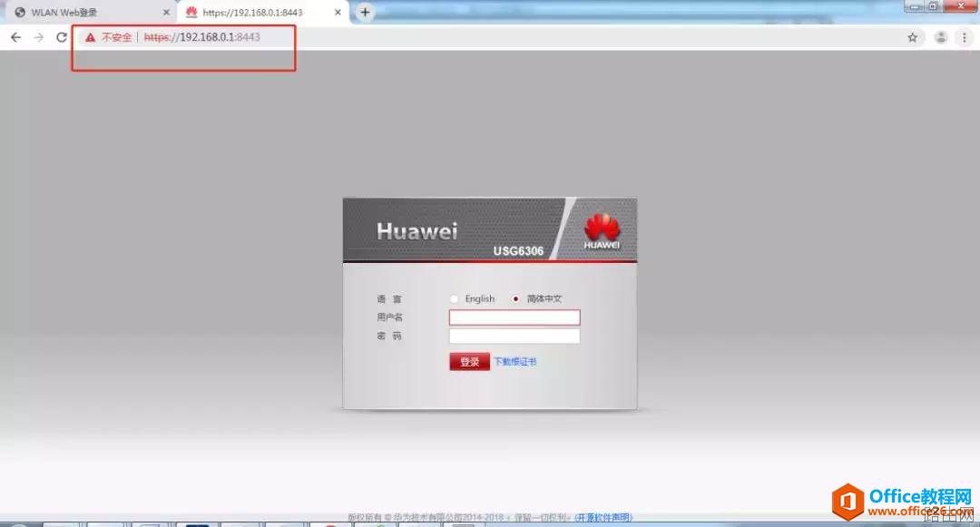Click the 不安全 security warning label

tap(117, 37)
